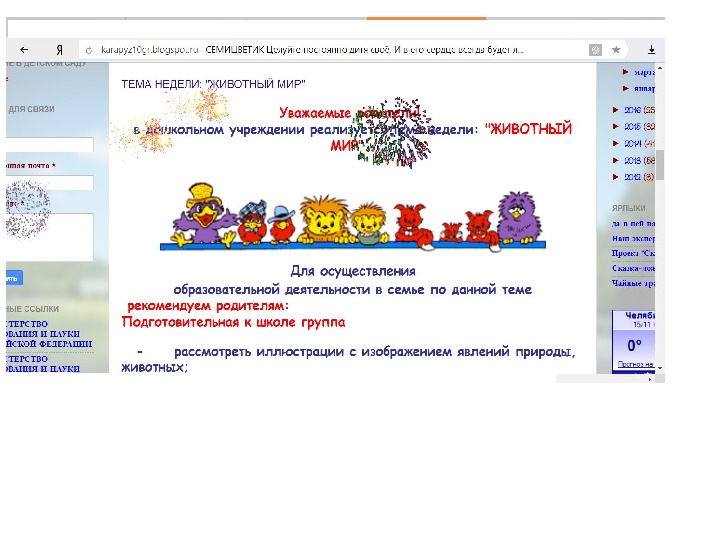This screenshot has height=540, width=720.
Task: Click the horizontal scrollbar right arrow
Action: coord(650,380)
